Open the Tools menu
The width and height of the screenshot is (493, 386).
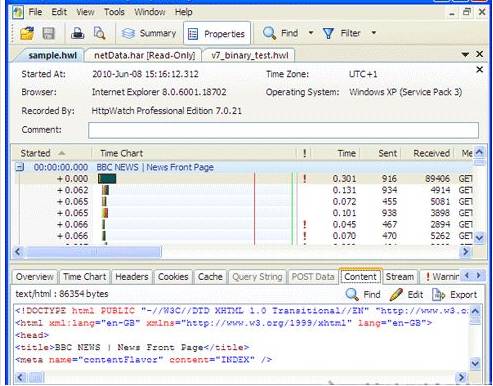pyautogui.click(x=114, y=12)
